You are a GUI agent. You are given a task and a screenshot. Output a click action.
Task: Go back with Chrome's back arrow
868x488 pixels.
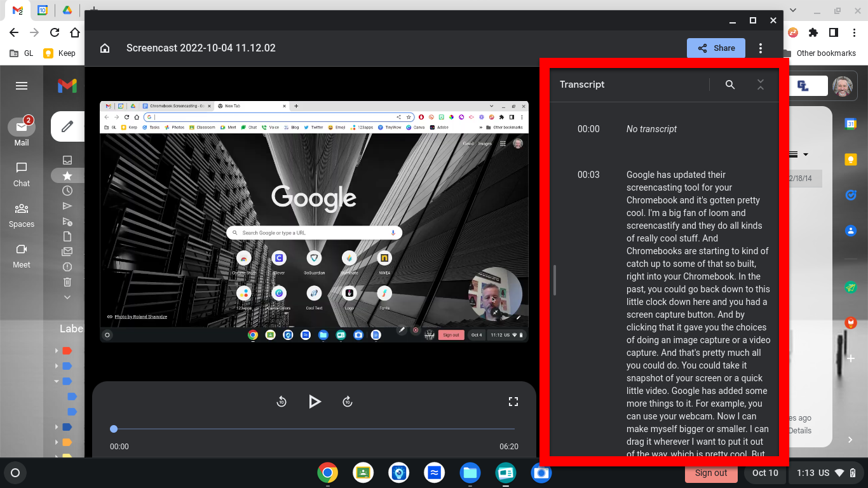(14, 32)
